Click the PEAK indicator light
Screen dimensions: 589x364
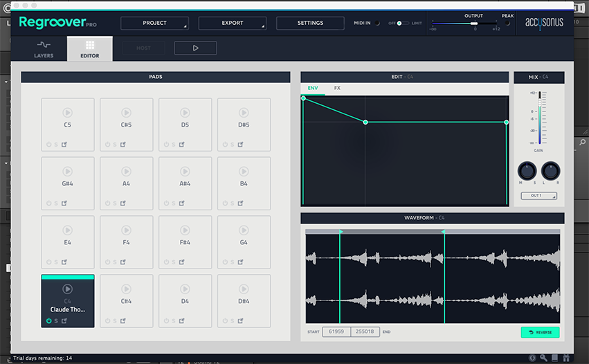[x=507, y=24]
